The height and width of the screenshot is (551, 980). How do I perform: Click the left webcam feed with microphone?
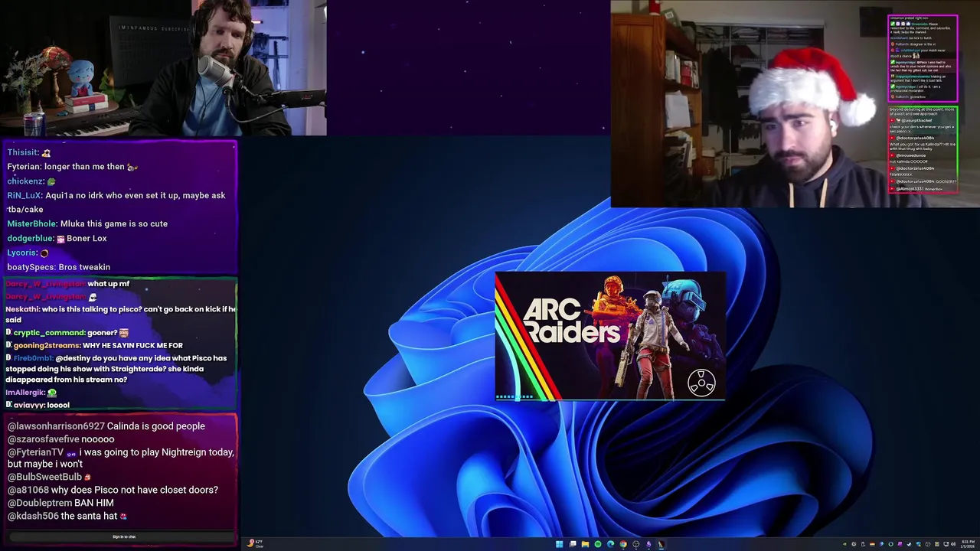(163, 67)
